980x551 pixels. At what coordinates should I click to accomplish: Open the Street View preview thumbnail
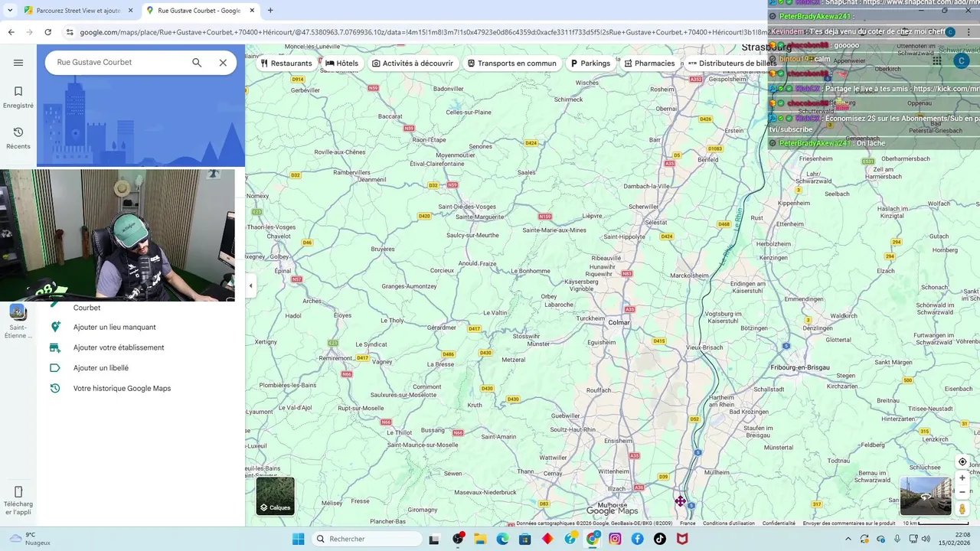coord(925,496)
